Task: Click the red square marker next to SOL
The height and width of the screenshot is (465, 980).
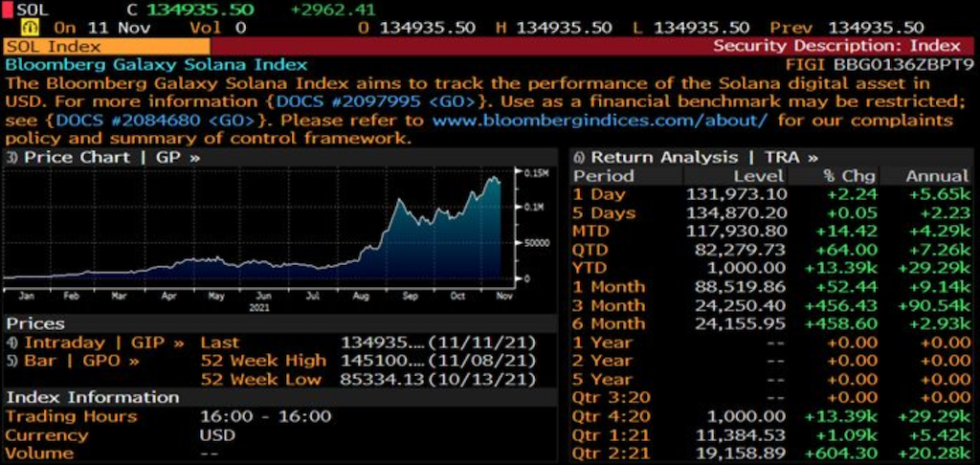Action: (x=8, y=10)
